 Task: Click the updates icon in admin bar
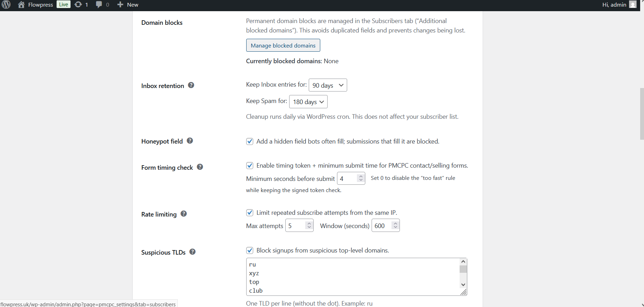tap(78, 5)
